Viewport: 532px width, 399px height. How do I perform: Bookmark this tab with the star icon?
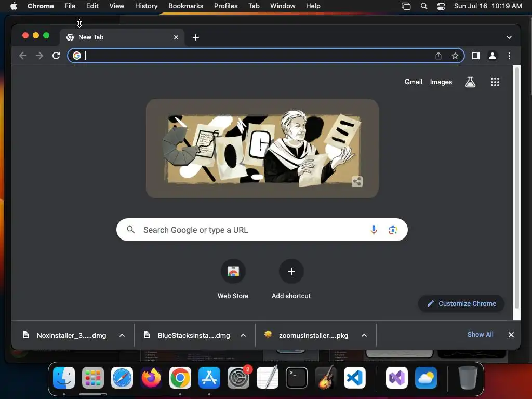[455, 56]
